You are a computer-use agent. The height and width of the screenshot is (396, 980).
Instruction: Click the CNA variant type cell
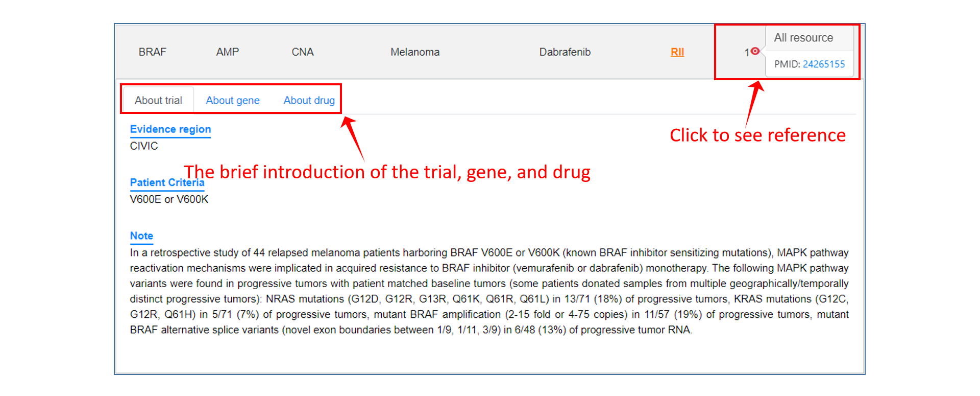pyautogui.click(x=303, y=52)
